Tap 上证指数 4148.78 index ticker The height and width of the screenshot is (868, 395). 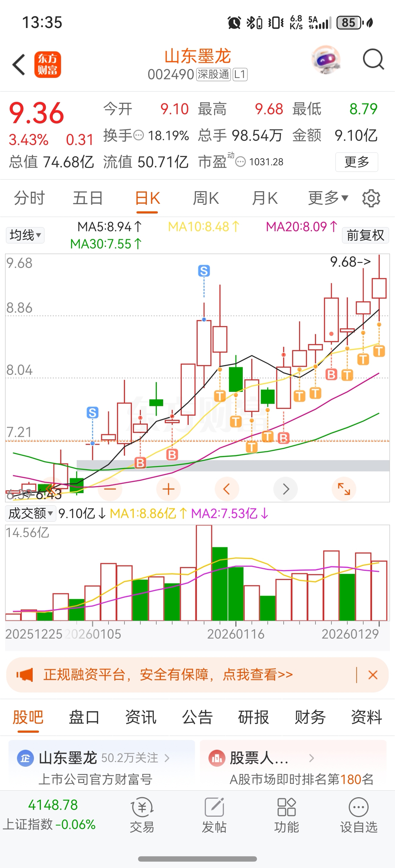49,815
